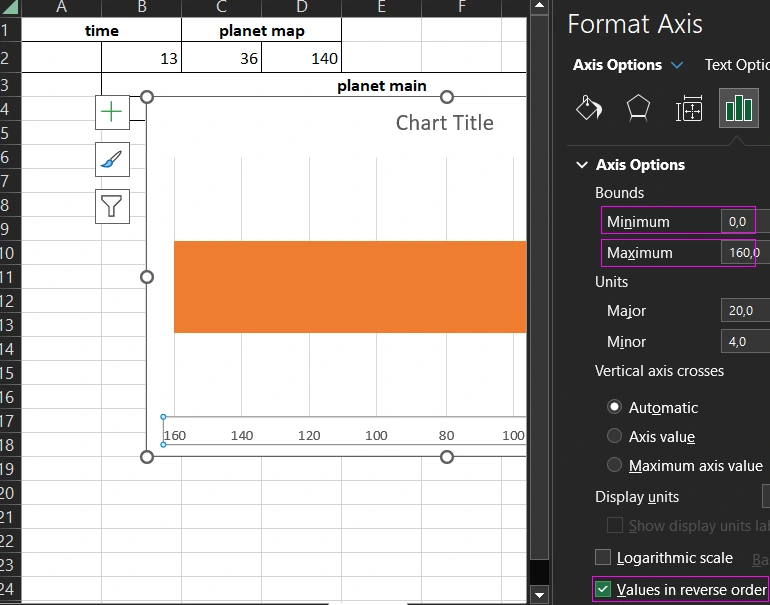Switch to Effects pentagon icon
Viewport: 770px width, 605px height.
pos(639,109)
